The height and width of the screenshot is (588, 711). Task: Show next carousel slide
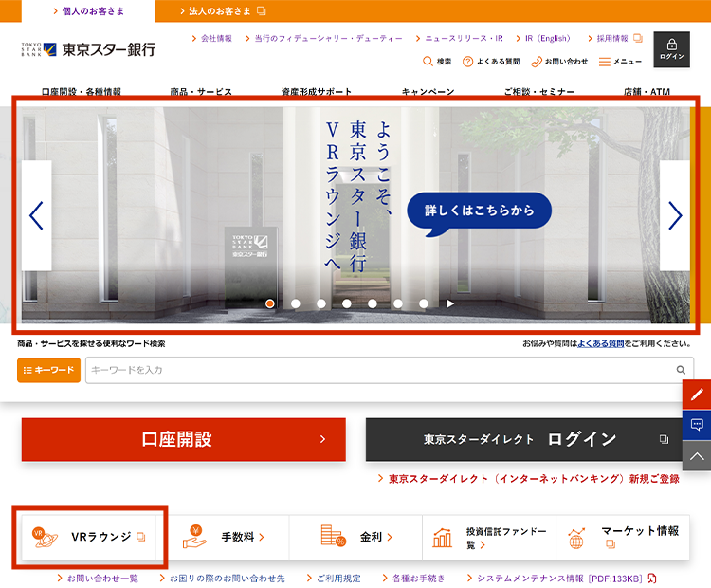point(675,215)
